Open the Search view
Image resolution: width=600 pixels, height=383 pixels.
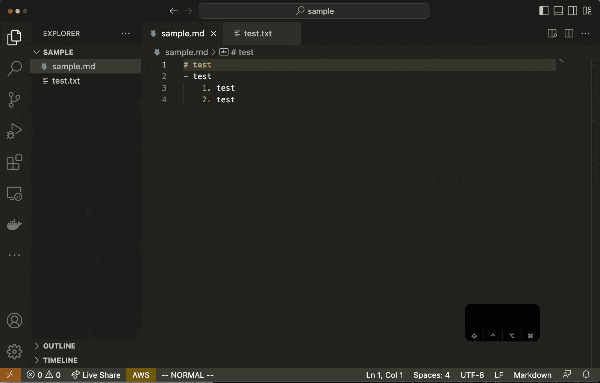(15, 68)
